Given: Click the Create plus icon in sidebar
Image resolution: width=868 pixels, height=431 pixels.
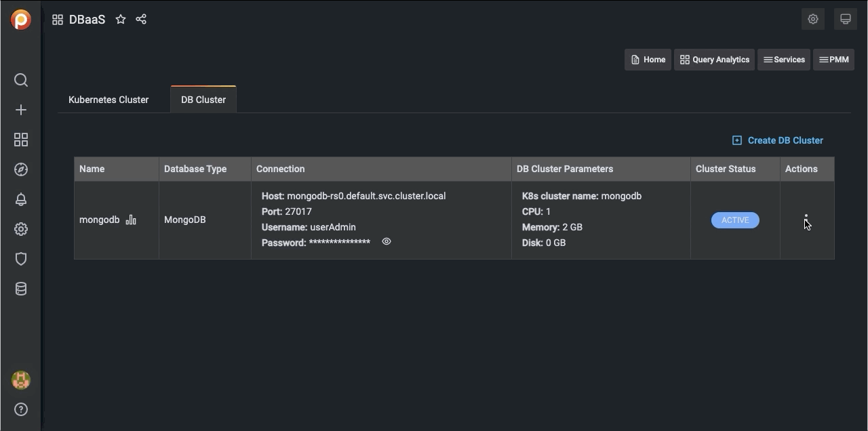Looking at the screenshot, I should tap(21, 110).
